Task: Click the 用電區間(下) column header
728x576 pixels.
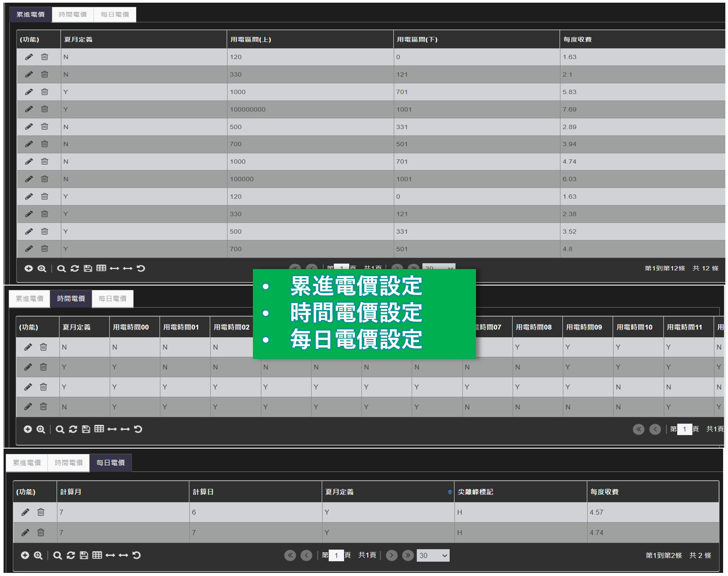Action: 477,40
